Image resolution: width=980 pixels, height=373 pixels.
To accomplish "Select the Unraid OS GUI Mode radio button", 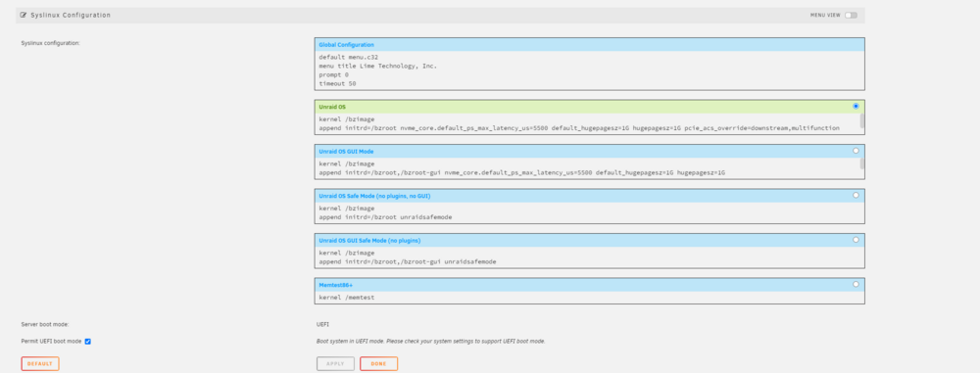I will point(856,151).
